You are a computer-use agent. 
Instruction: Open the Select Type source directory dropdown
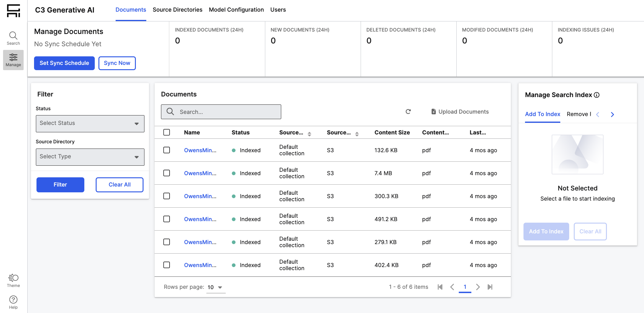pyautogui.click(x=90, y=157)
